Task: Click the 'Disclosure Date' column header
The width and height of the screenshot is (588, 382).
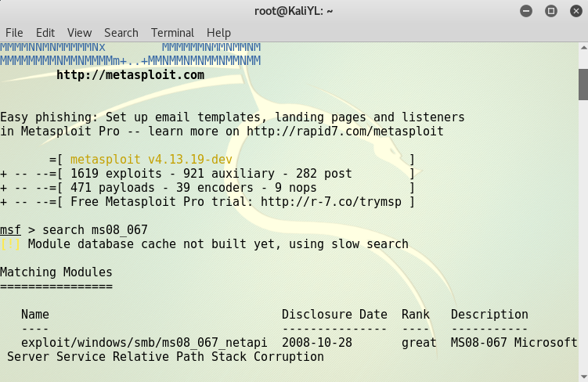Action: click(x=334, y=314)
